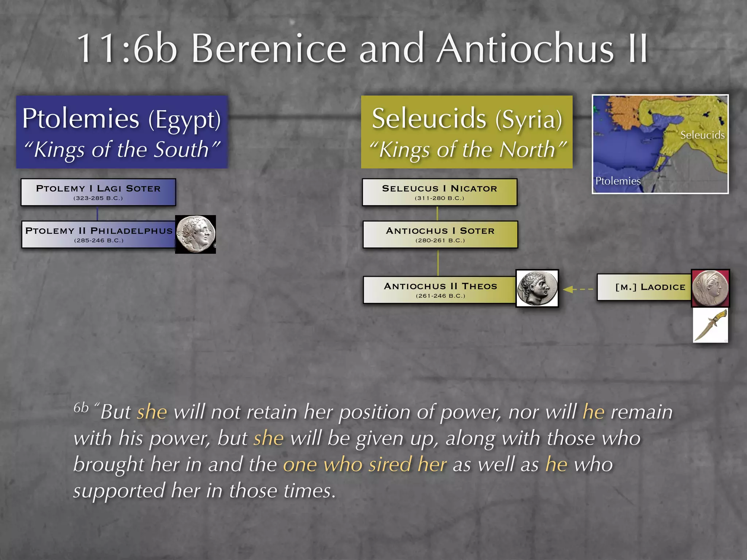Select the 'Antiochus II Theos' box
Viewport: 747px width, 560px height.
click(440, 290)
